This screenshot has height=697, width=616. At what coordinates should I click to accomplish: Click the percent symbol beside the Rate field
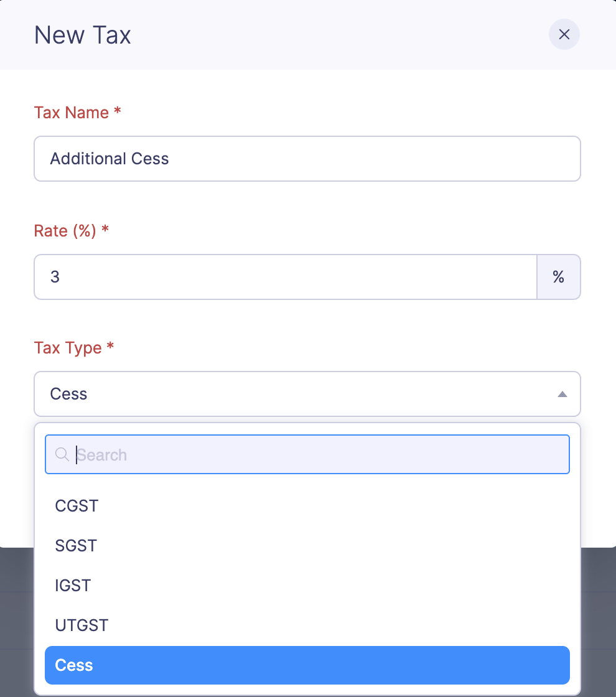pyautogui.click(x=558, y=276)
